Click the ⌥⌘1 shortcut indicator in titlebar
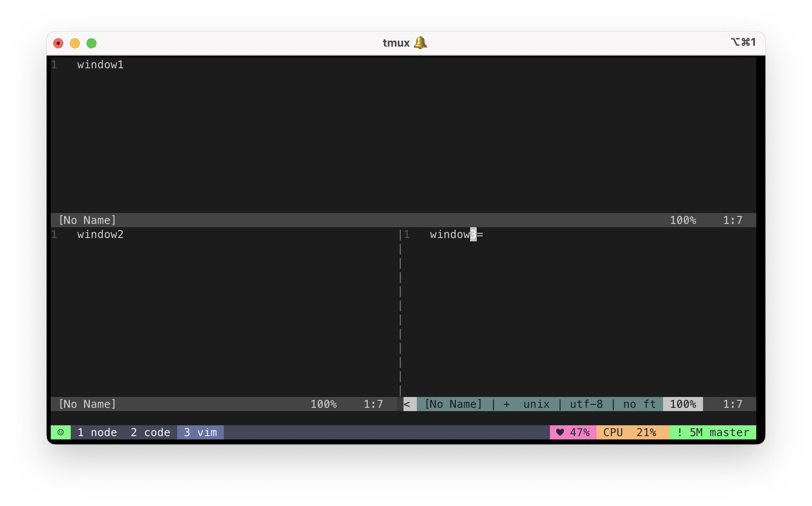Screen dimensions: 812x506 pyautogui.click(x=743, y=42)
